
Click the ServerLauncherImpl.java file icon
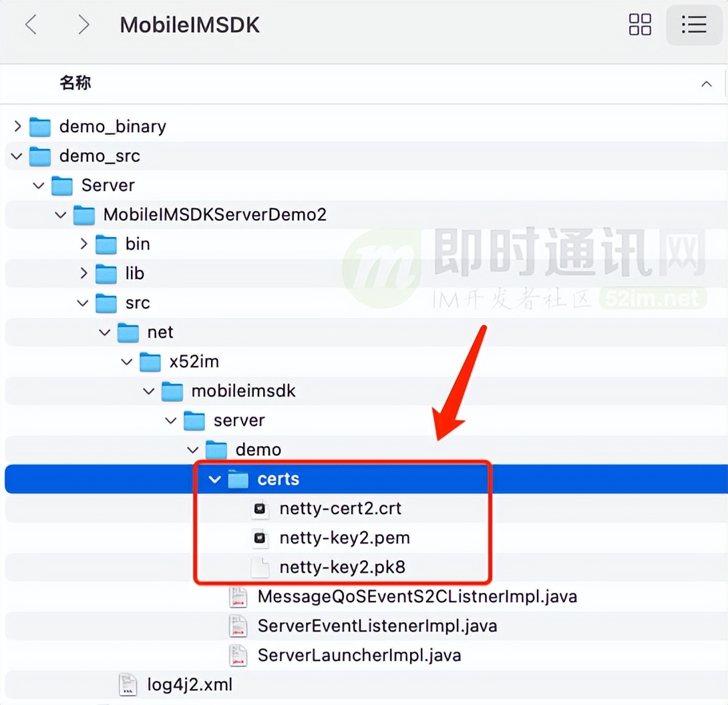pyautogui.click(x=238, y=656)
